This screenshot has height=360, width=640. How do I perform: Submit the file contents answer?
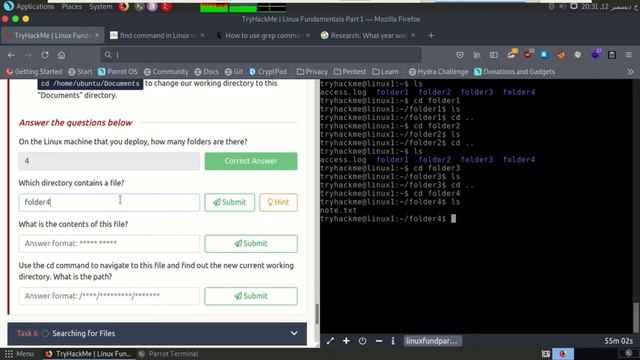tap(251, 244)
